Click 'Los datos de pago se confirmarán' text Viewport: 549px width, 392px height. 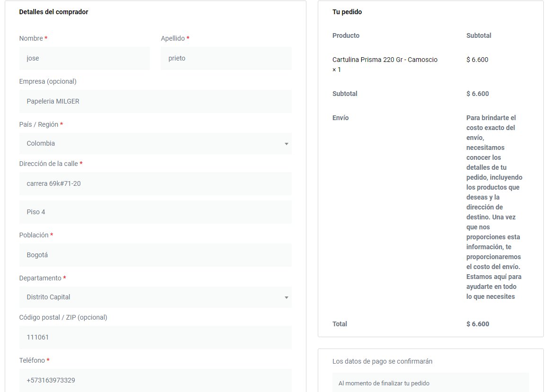tap(382, 361)
